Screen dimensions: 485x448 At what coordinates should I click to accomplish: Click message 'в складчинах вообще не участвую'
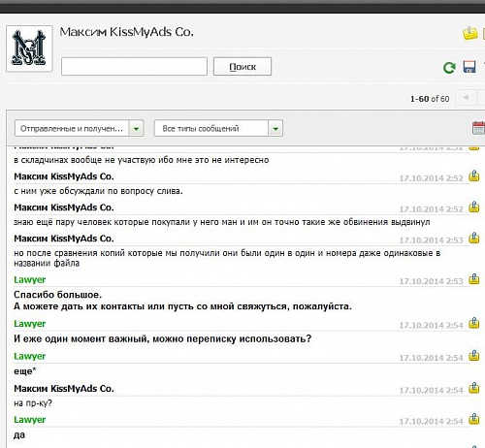tap(142, 160)
